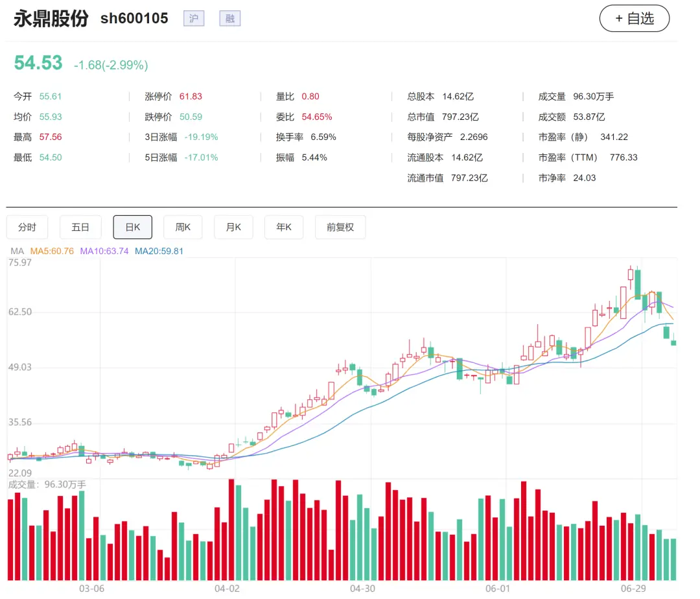Click 最低 value 54.50
This screenshot has height=599, width=700.
[51, 158]
